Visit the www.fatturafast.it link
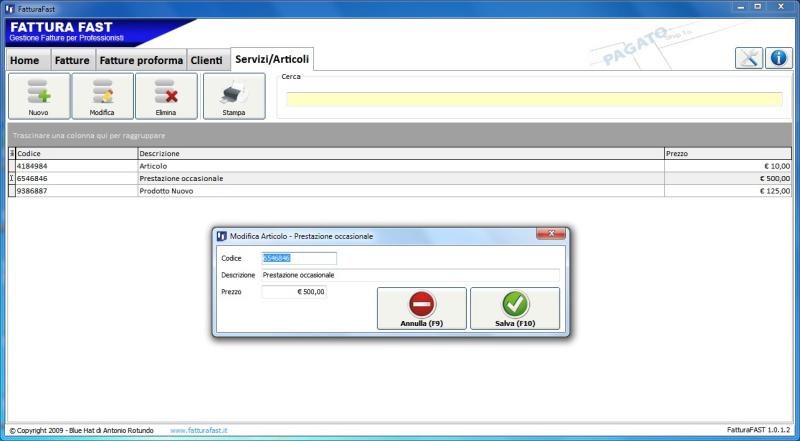Screen dimensions: 800x441 (199, 430)
